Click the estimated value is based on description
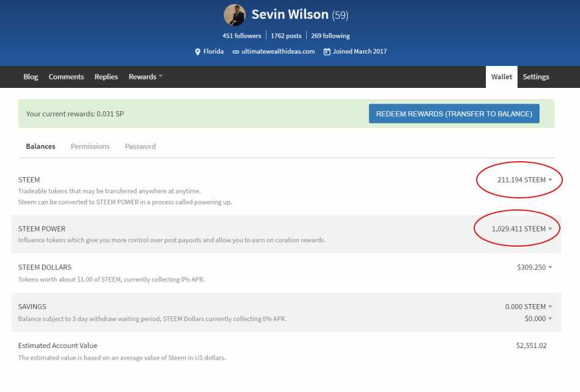The width and height of the screenshot is (580, 392). point(122,358)
